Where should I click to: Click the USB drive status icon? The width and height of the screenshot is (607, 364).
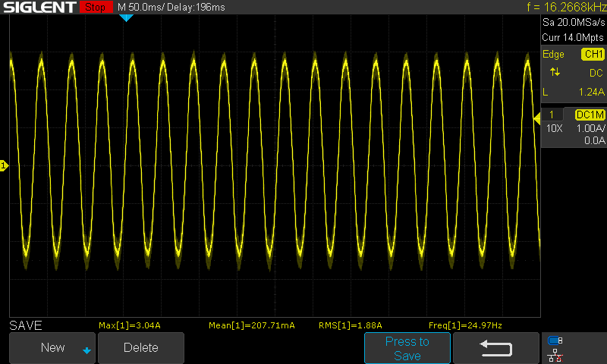[x=555, y=340]
